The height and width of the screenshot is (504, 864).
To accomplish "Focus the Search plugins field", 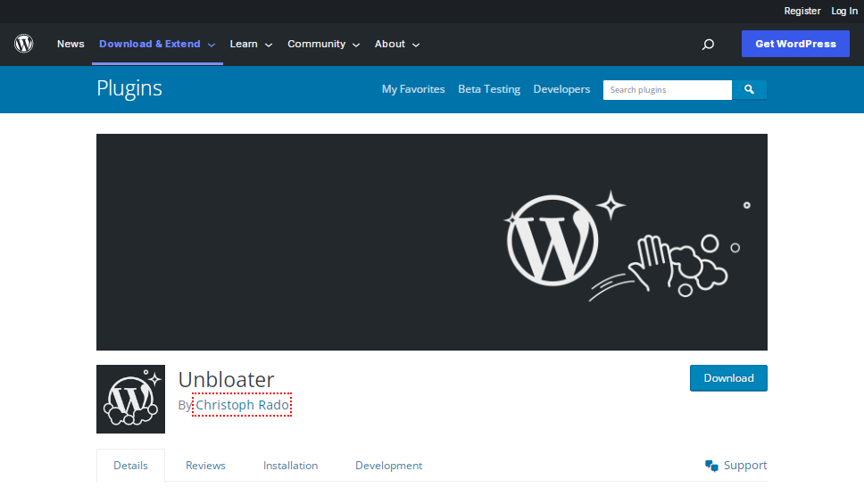I will click(x=668, y=90).
